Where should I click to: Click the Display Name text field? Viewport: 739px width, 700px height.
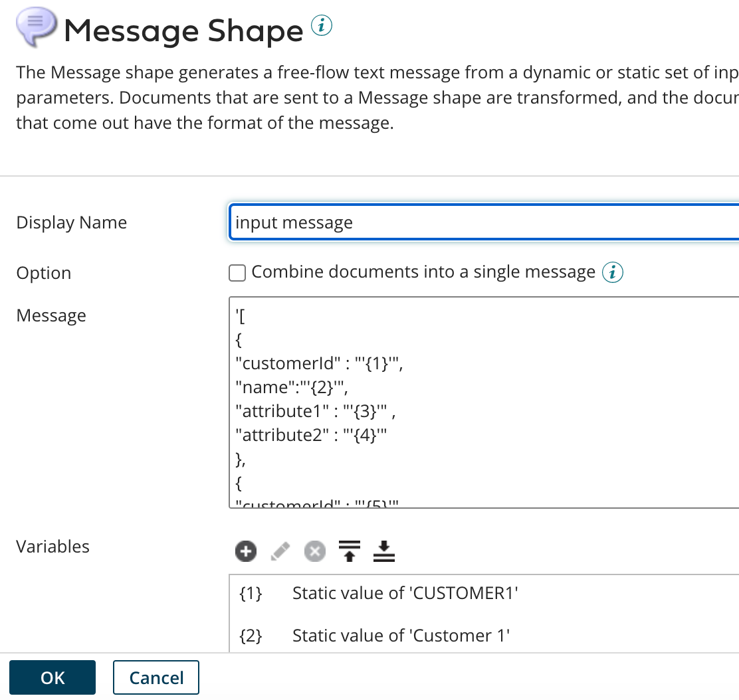484,222
